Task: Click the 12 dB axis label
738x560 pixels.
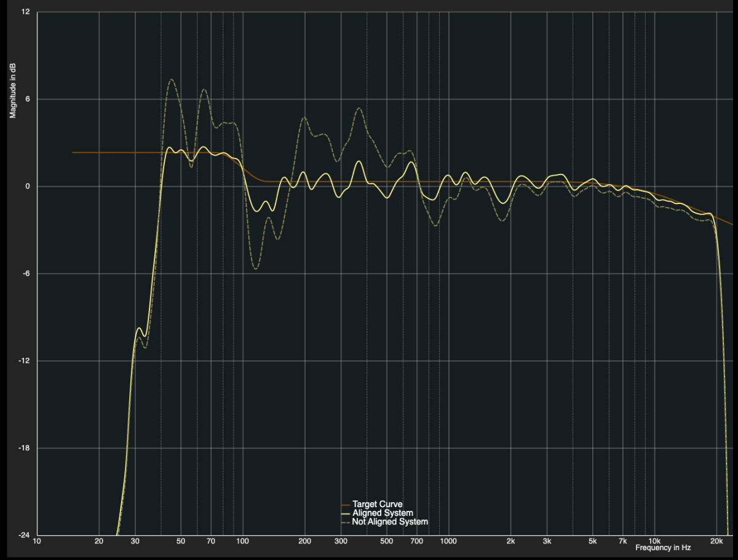Action: click(25, 12)
